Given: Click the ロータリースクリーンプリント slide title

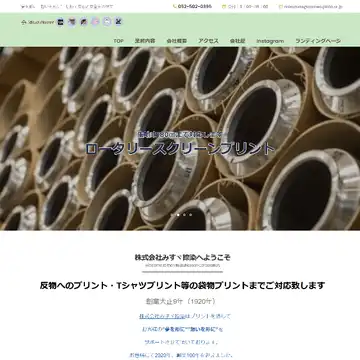Looking at the screenshot, I should click(x=180, y=149).
